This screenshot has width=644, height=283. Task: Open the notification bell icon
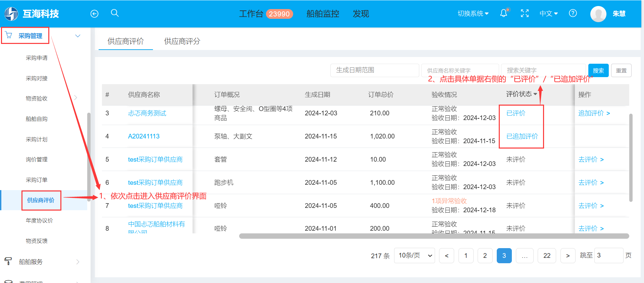(x=504, y=13)
